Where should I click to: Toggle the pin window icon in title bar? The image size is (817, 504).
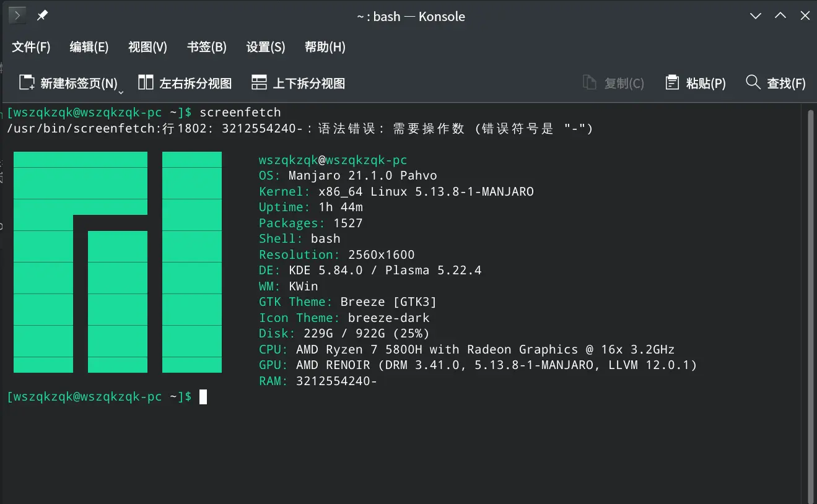tap(42, 15)
